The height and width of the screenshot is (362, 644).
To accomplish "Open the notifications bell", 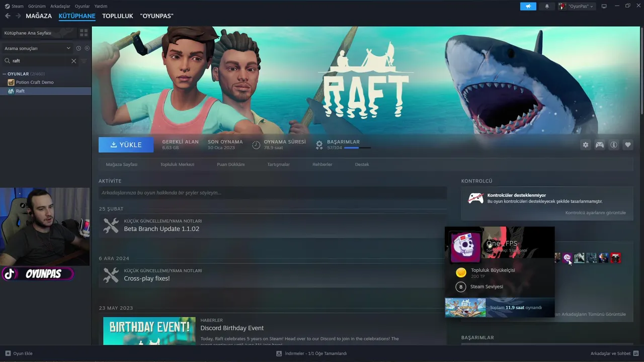I will (x=547, y=6).
